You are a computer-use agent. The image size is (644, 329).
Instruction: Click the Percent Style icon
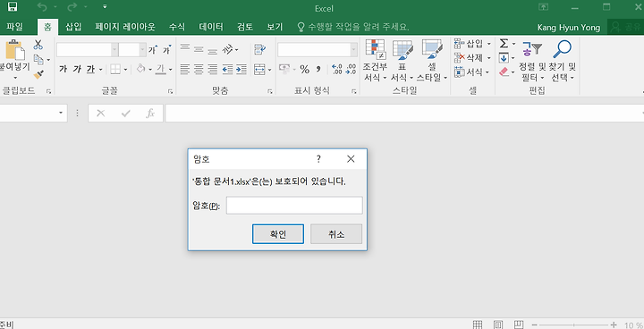(x=304, y=69)
